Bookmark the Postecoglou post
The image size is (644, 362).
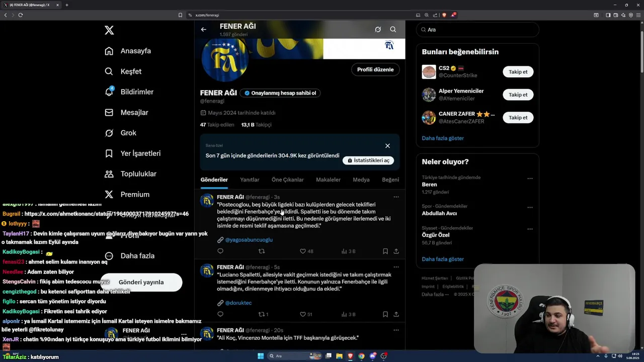(385, 251)
